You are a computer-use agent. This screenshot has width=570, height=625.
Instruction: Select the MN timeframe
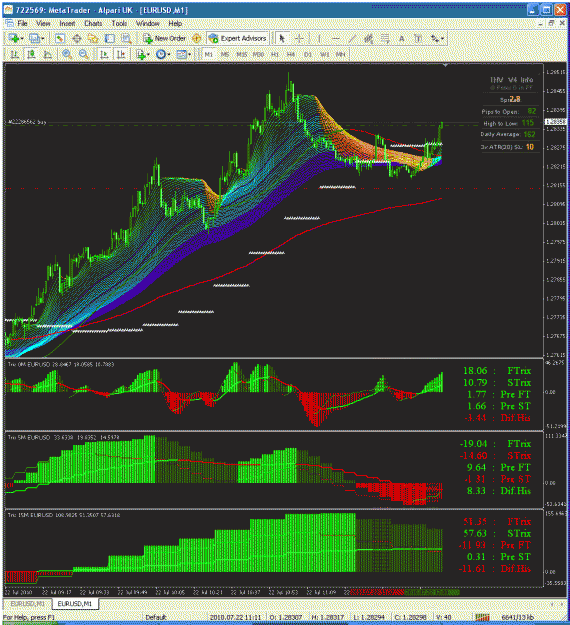(340, 54)
